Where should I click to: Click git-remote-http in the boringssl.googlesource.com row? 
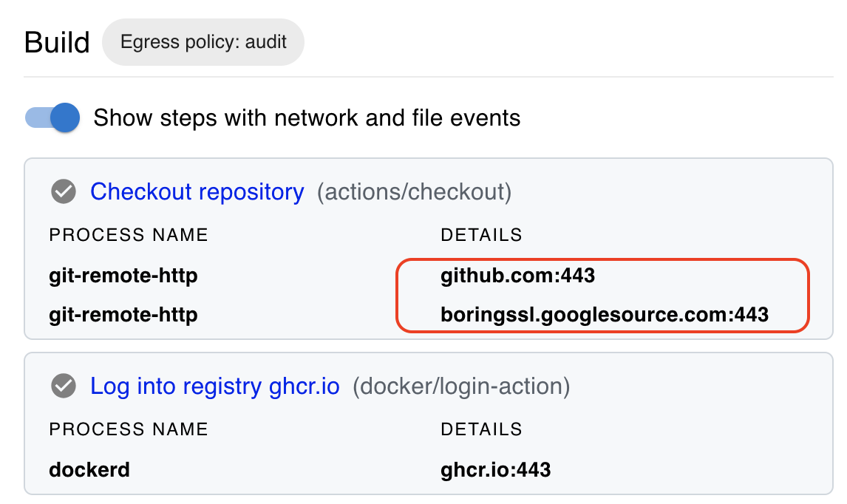(x=123, y=314)
